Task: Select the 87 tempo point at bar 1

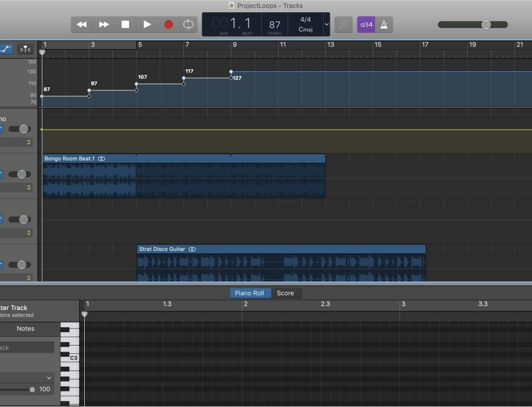Action: 42,96
